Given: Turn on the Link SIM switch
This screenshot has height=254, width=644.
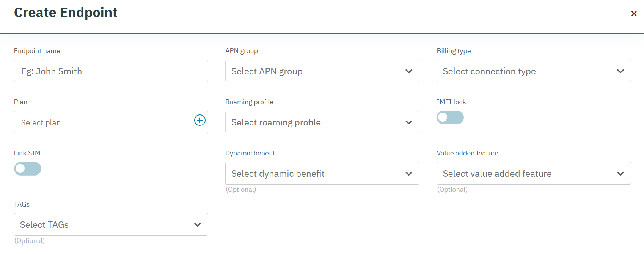Looking at the screenshot, I should [28, 169].
